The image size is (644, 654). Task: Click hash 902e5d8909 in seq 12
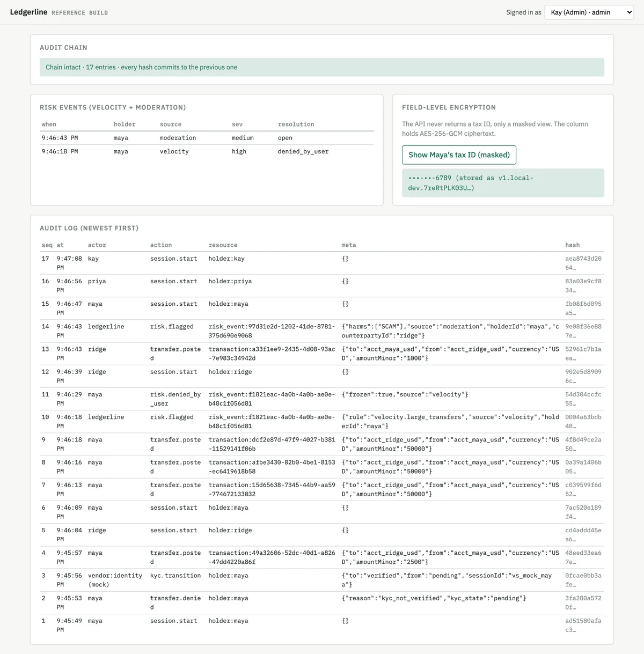pyautogui.click(x=583, y=376)
